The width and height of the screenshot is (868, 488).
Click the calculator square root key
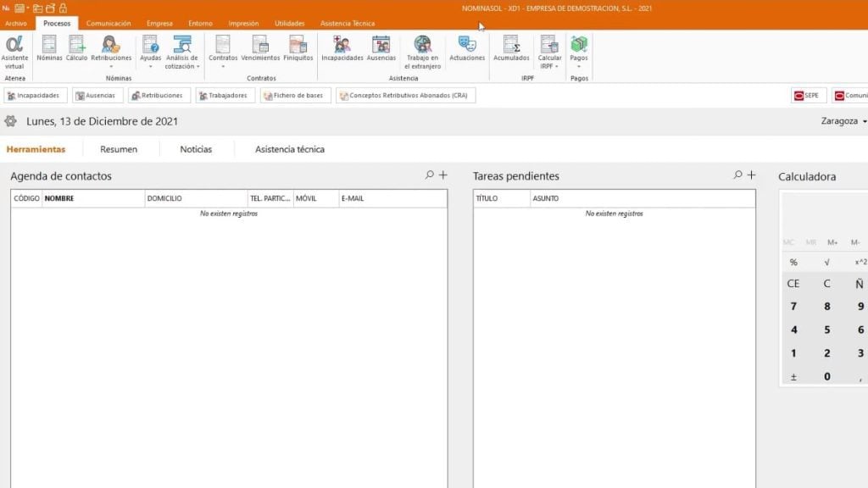[826, 263]
